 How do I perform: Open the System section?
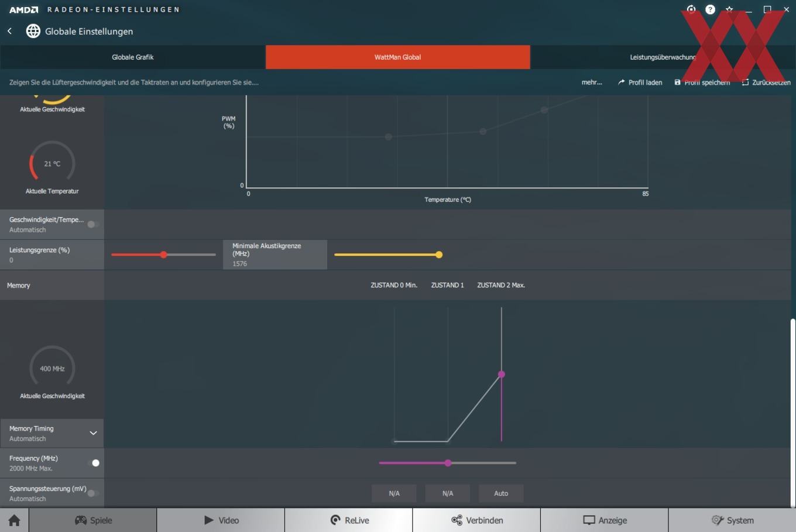tap(732, 520)
